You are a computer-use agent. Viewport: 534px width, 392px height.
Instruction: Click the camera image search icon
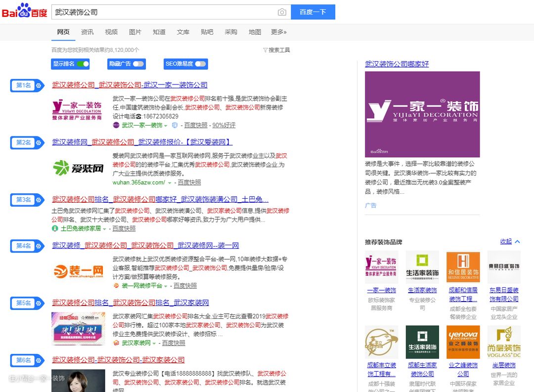tap(282, 12)
